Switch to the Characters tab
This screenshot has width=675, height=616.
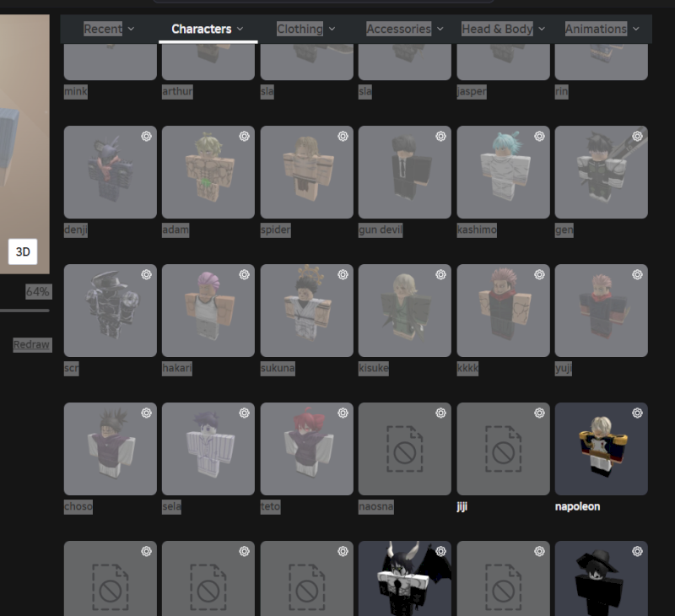pos(208,29)
